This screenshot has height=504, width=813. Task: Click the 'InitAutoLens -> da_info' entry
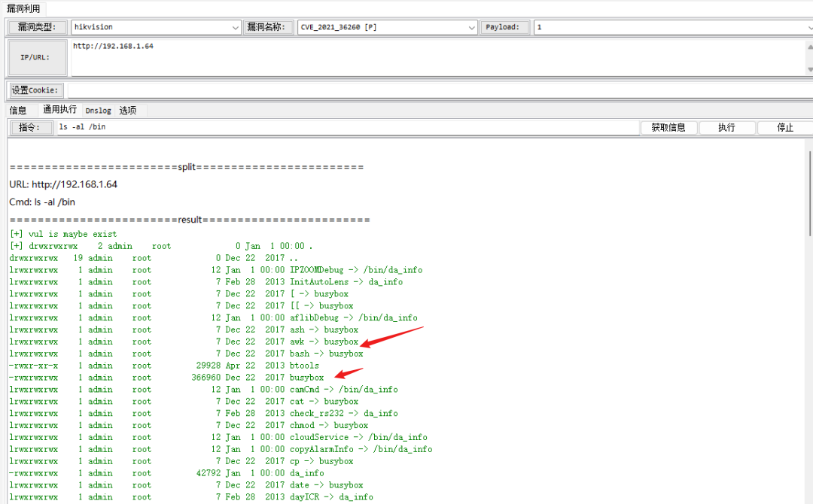coord(346,282)
